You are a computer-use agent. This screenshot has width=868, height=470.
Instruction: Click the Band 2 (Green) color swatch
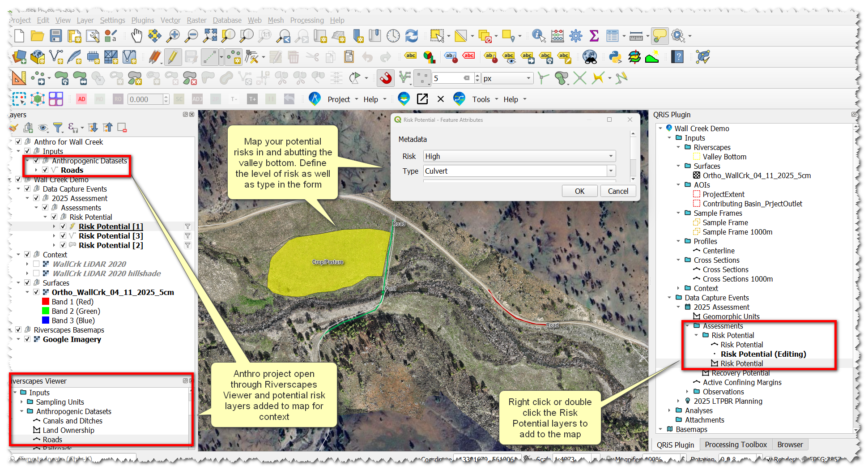(45, 311)
